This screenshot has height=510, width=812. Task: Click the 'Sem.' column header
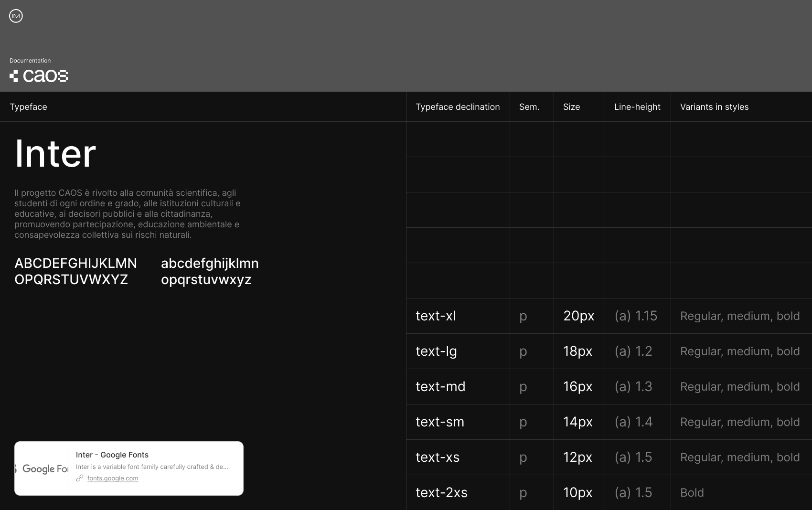529,107
